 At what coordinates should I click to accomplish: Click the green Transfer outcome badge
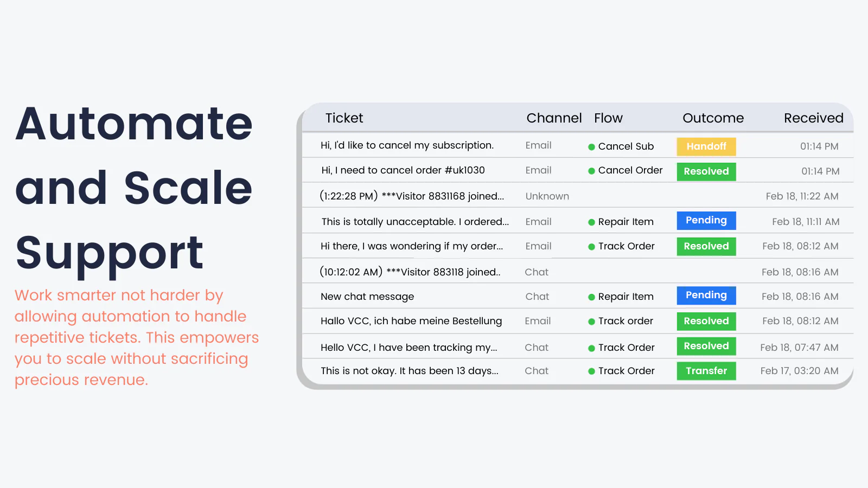[x=706, y=371]
